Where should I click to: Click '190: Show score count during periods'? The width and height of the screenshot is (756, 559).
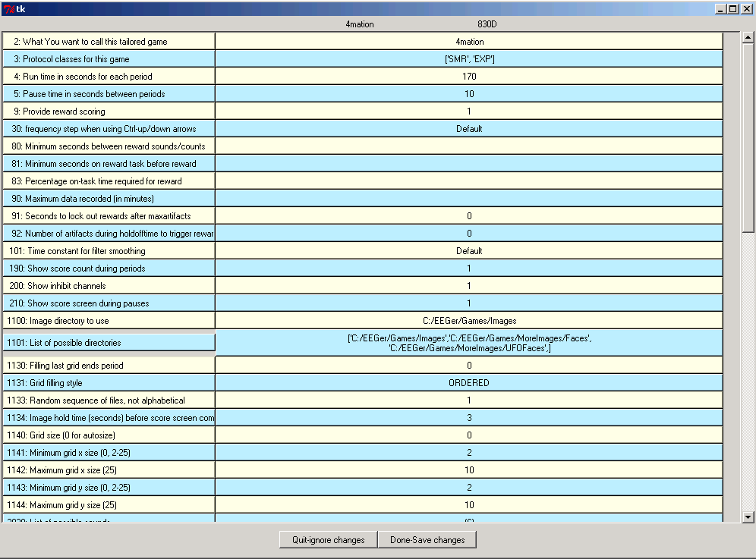click(109, 268)
